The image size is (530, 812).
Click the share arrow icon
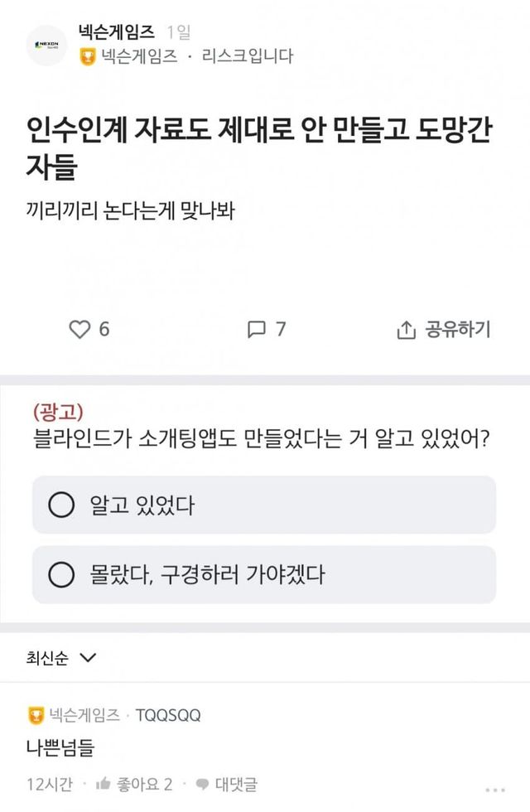coord(406,330)
